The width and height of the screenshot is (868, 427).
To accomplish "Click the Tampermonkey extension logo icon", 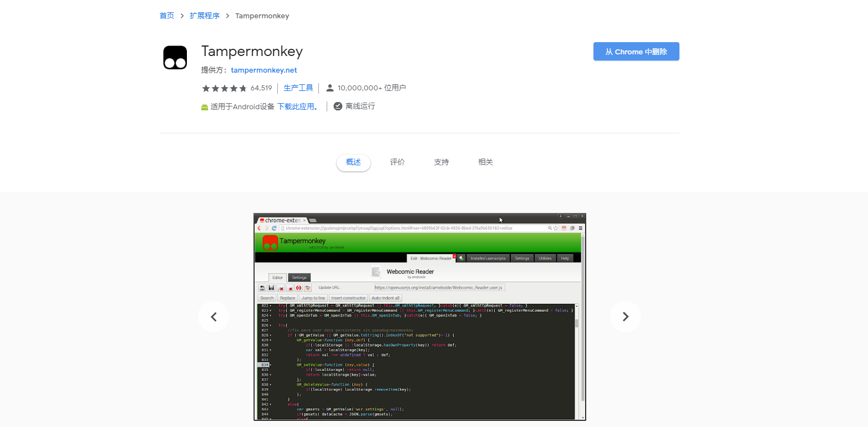I will (175, 58).
